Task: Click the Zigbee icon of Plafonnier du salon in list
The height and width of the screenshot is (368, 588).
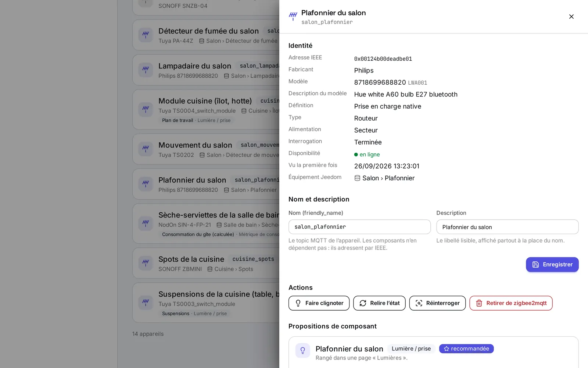Action: click(146, 184)
